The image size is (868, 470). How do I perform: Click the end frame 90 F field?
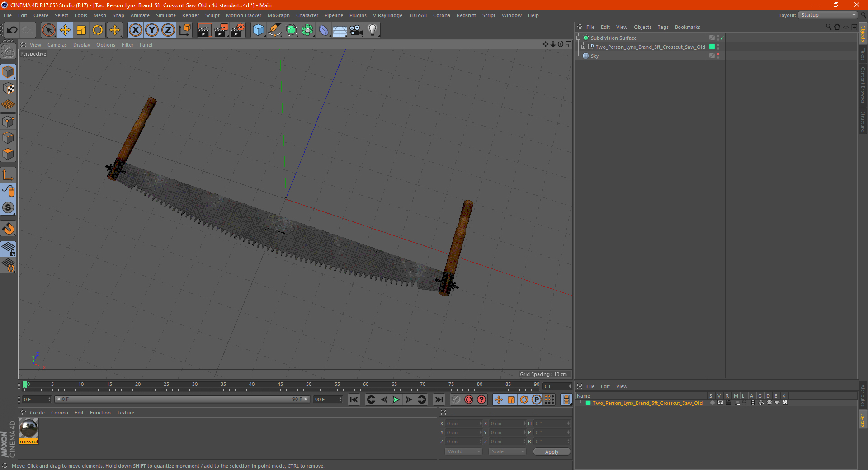click(328, 399)
